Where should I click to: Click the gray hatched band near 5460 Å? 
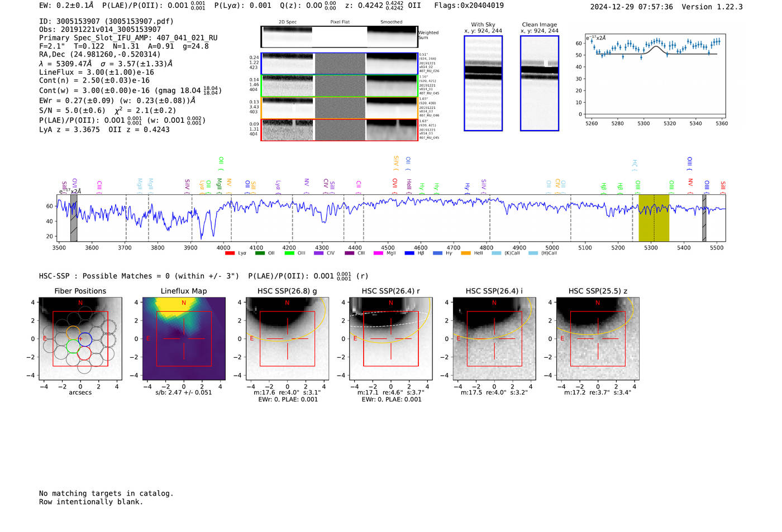(x=704, y=218)
